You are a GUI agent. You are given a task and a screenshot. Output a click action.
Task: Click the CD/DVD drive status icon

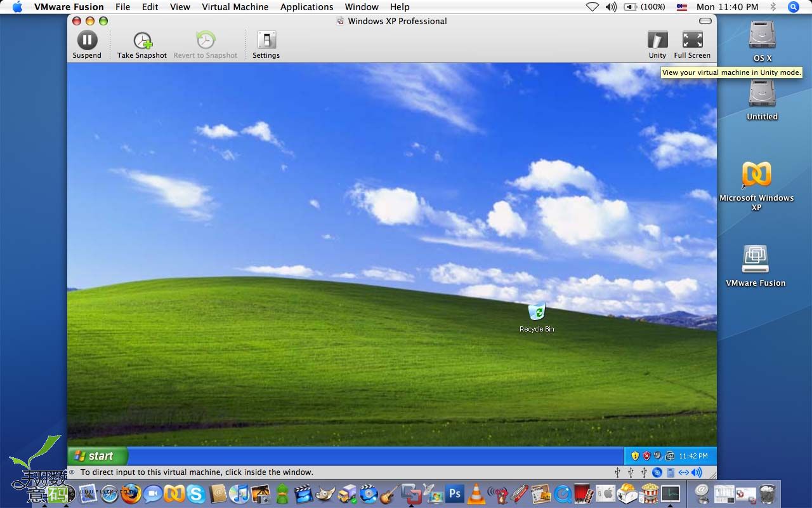pyautogui.click(x=657, y=472)
